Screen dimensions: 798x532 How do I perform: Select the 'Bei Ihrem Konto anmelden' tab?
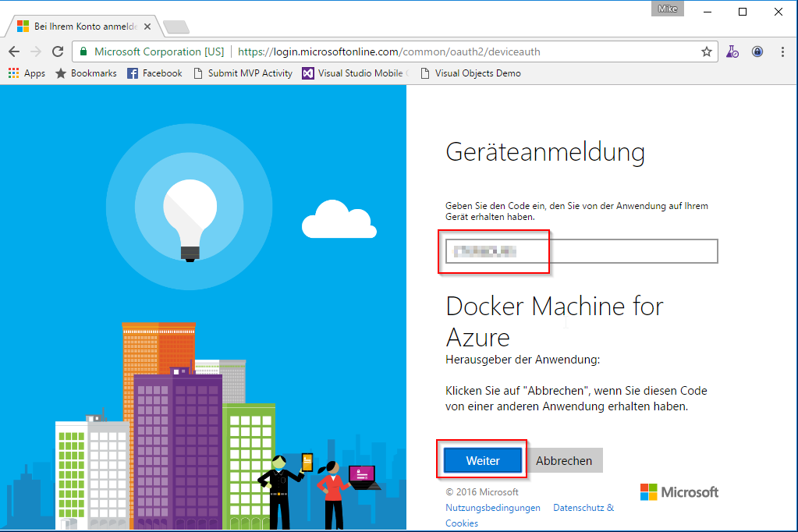(78, 27)
